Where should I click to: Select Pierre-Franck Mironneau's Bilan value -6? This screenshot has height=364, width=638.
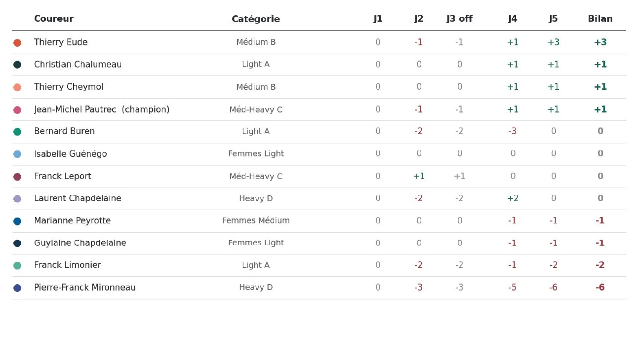600,288
